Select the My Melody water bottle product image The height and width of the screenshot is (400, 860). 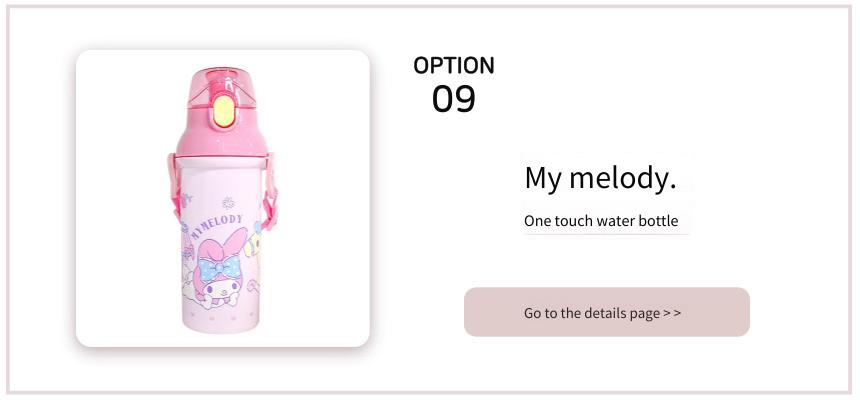[x=223, y=198]
